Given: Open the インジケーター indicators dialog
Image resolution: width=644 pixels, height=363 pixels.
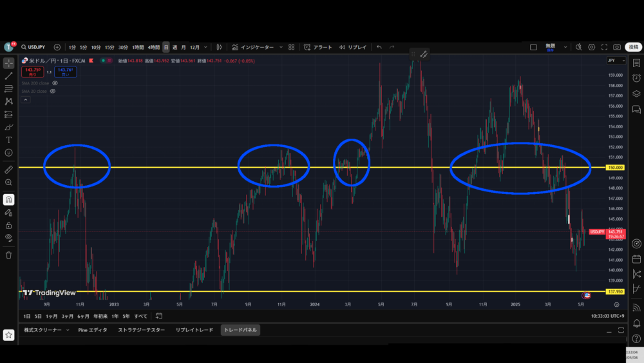Looking at the screenshot, I should click(252, 47).
